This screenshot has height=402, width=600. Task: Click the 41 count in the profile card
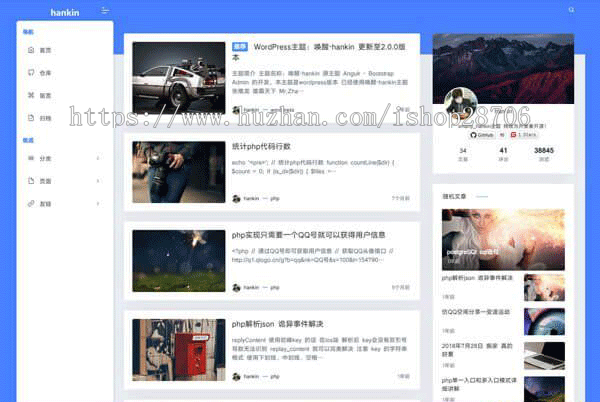click(503, 153)
